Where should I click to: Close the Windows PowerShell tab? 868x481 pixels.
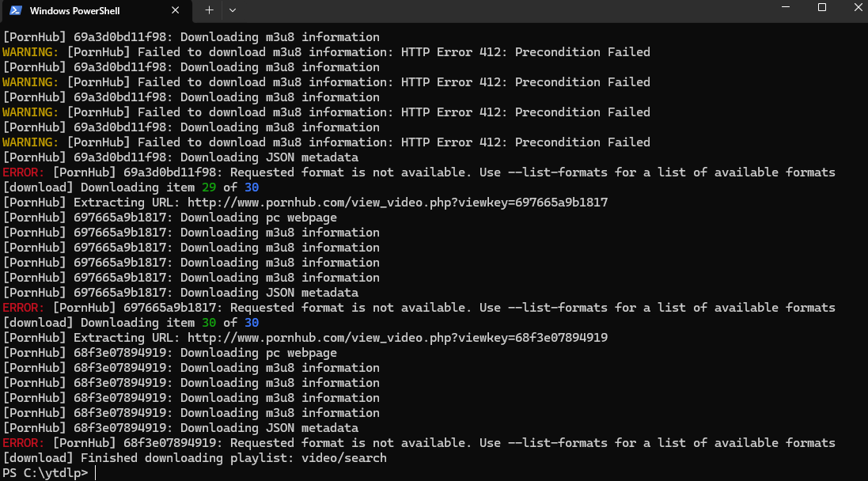175,10
